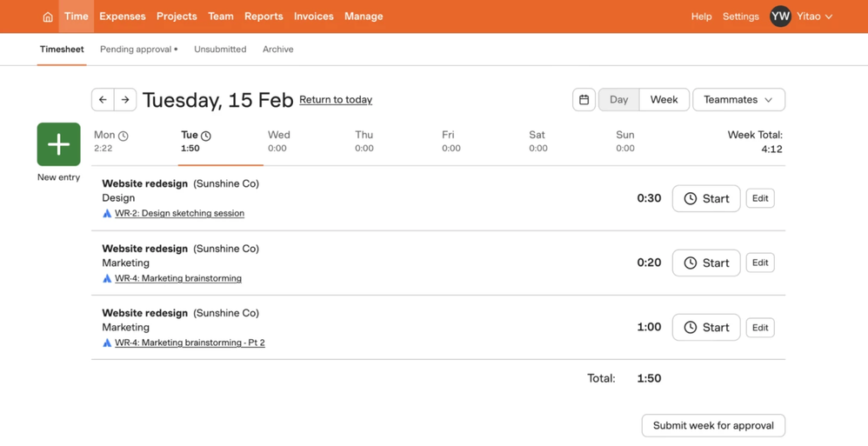
Task: Select the Unsubmitted tab
Action: (x=220, y=50)
